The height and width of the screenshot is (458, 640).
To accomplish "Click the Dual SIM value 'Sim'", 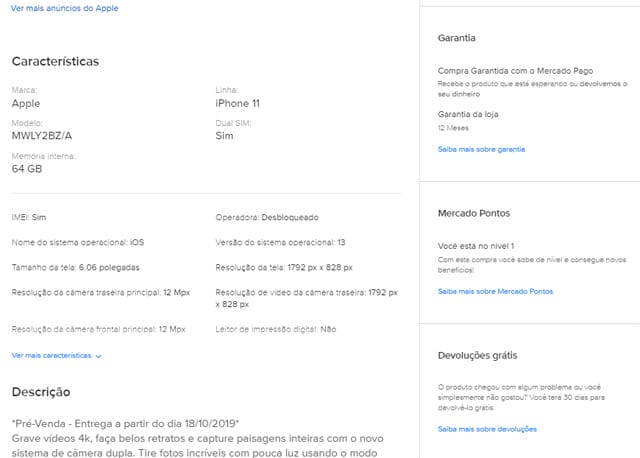I will tap(224, 136).
